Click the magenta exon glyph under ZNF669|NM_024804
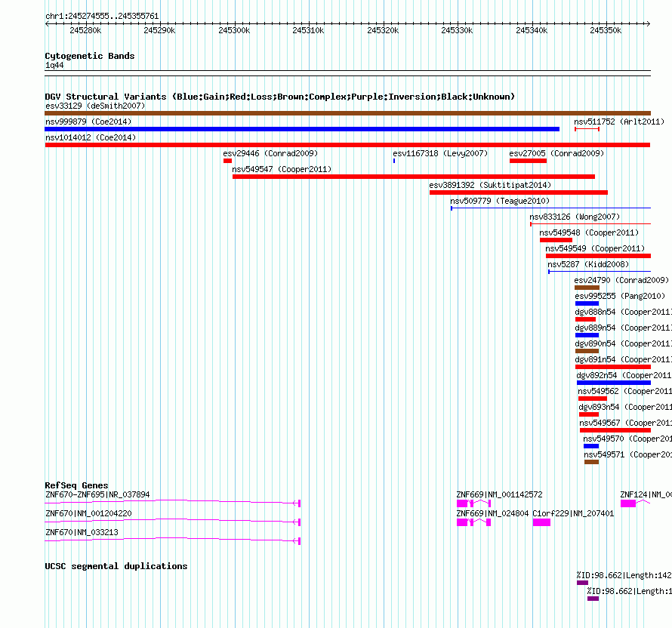This screenshot has width=672, height=628. tap(462, 522)
